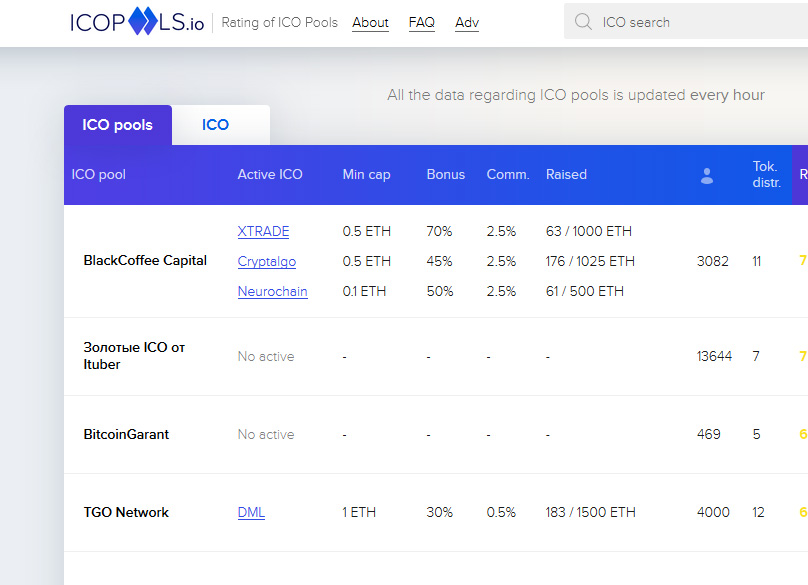This screenshot has width=808, height=585.
Task: Sort by ICO pool column header
Action: 98,175
